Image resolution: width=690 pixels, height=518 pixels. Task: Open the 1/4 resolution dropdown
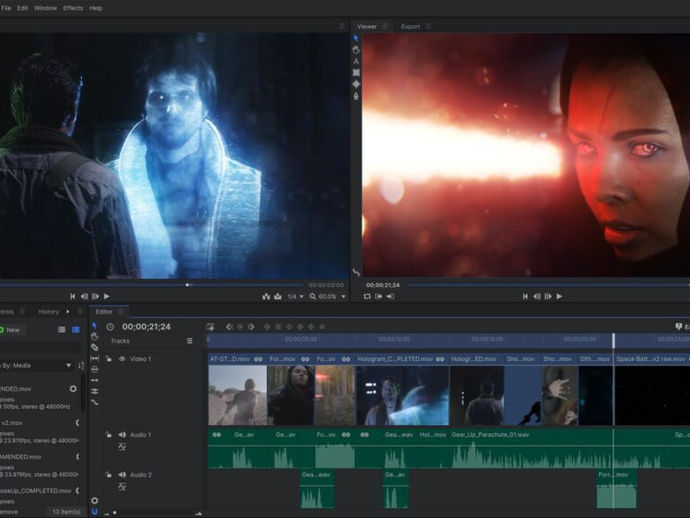tap(295, 296)
